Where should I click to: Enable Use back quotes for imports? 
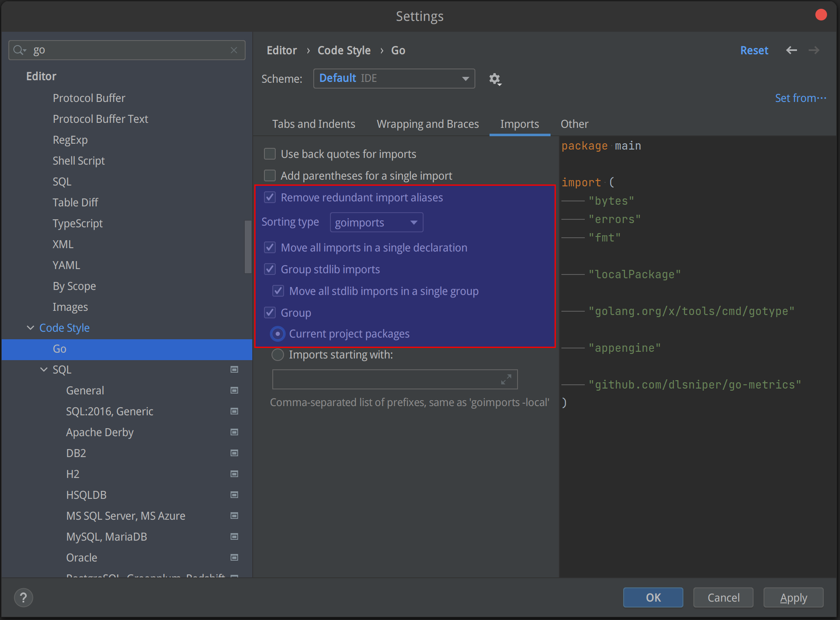point(270,154)
